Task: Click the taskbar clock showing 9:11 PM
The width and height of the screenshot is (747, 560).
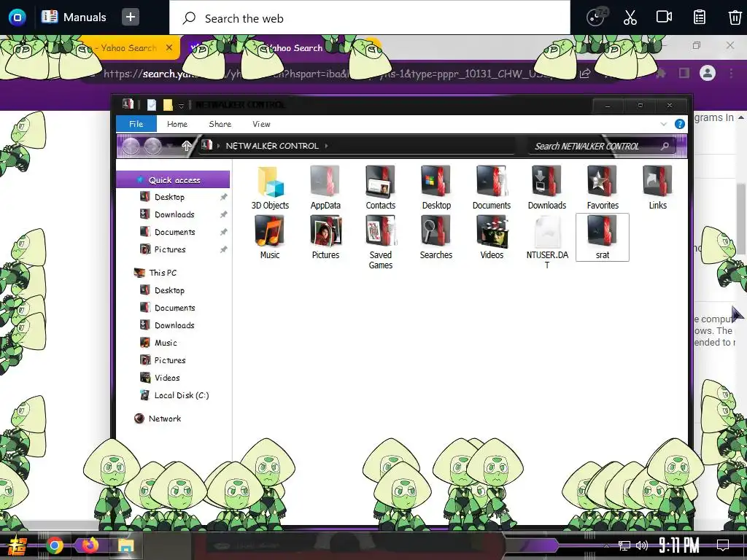Action: (x=679, y=545)
